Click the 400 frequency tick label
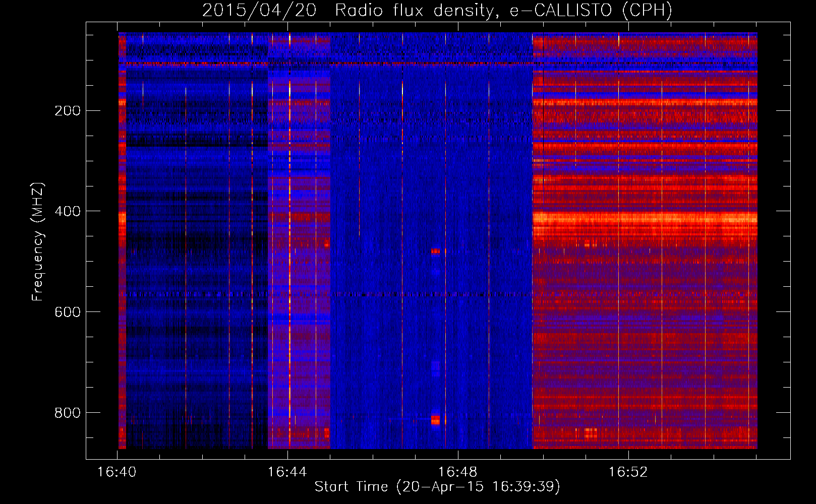This screenshot has width=816, height=504. (68, 211)
